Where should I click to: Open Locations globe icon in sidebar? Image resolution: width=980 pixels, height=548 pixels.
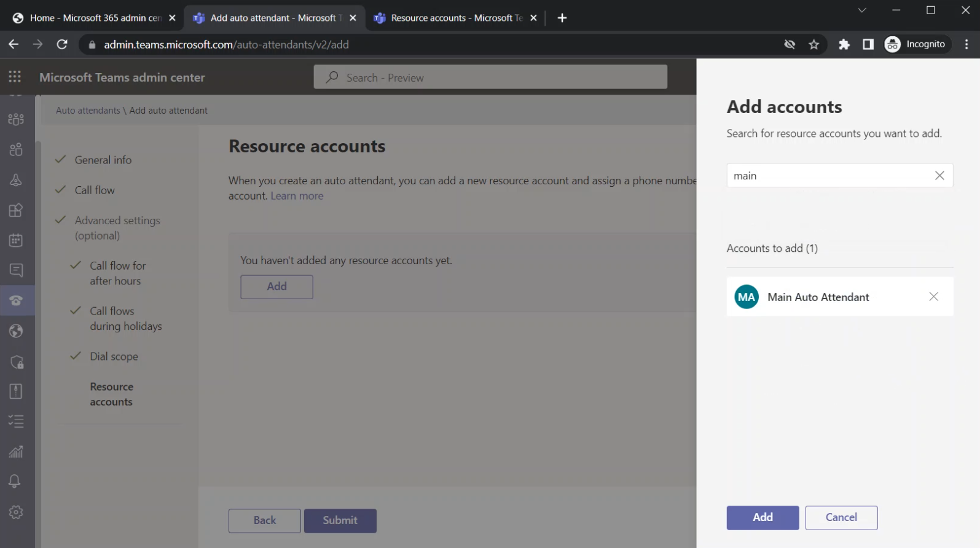16,331
